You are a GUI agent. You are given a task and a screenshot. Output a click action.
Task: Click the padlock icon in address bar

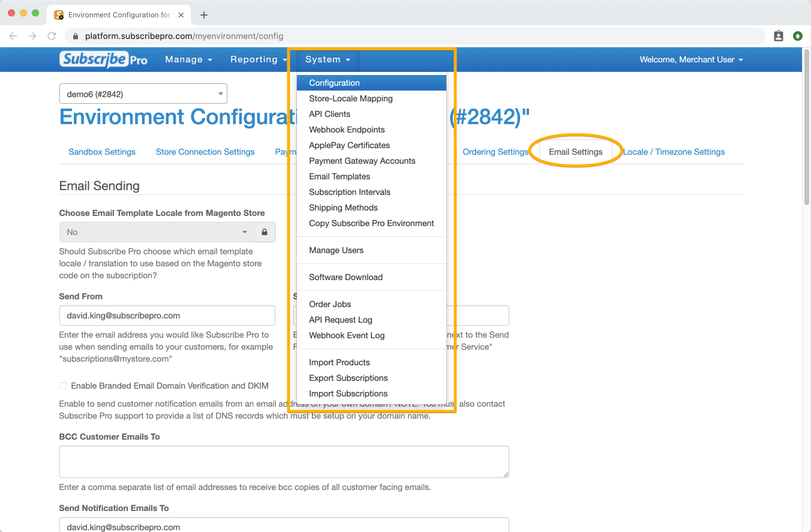(x=76, y=36)
